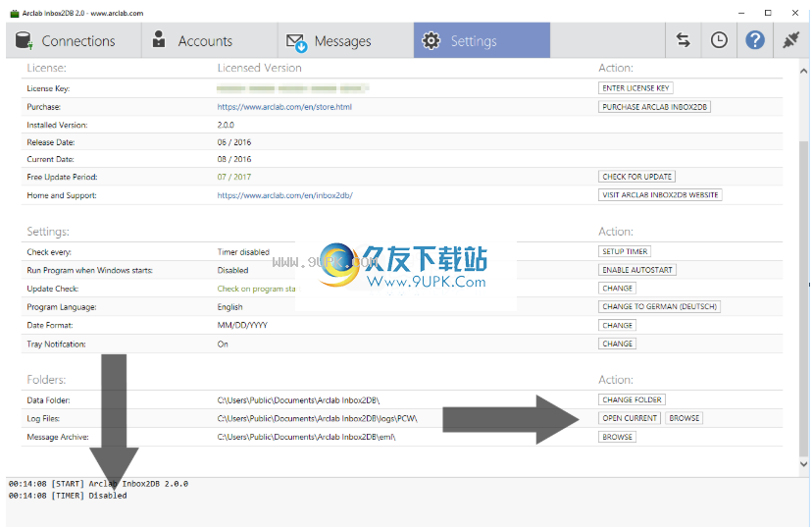Open the Messages tab
The image size is (812, 530).
pos(345,40)
